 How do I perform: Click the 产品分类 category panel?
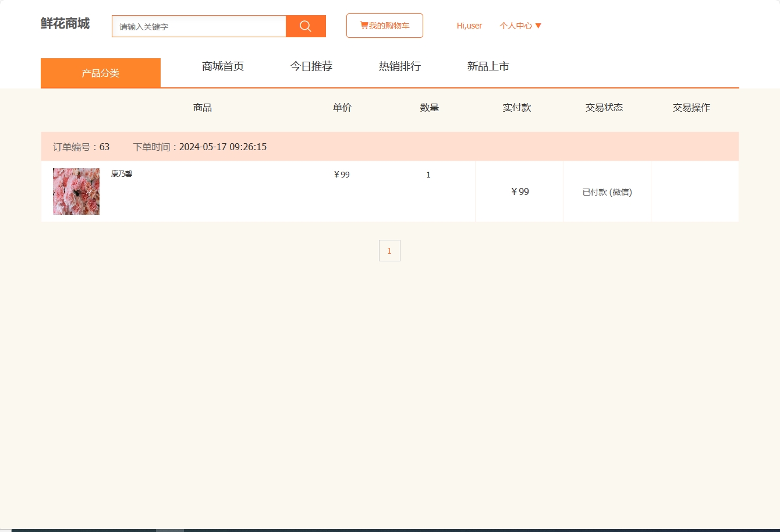[x=100, y=72]
